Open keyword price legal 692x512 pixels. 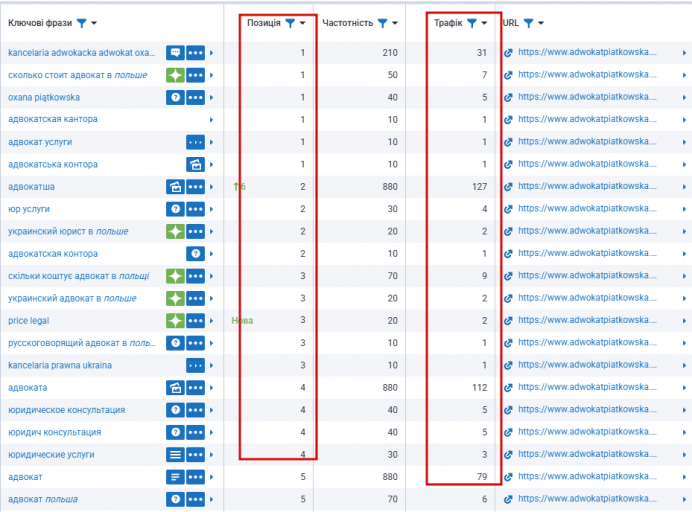point(29,320)
